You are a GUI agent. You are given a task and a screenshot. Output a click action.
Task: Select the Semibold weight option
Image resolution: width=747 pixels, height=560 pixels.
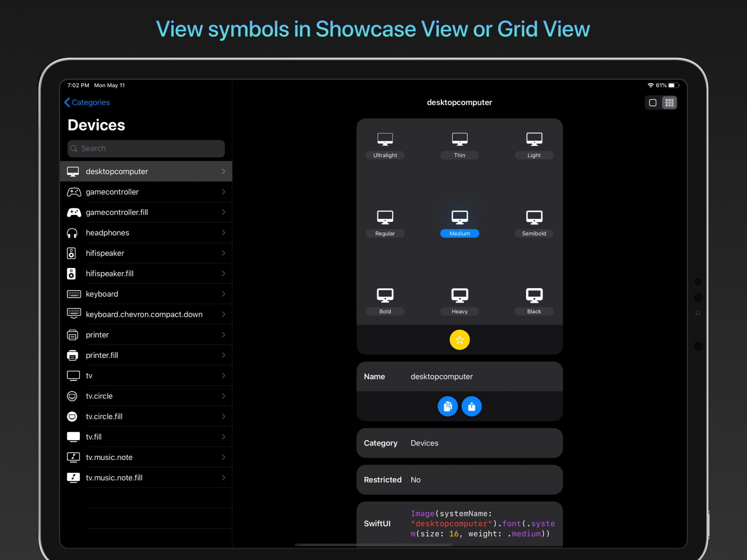[x=534, y=233]
